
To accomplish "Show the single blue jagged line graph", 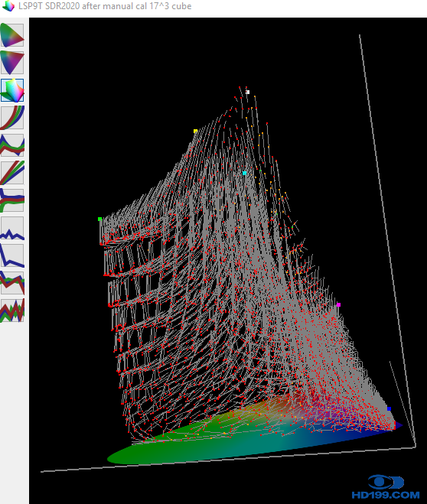I will click(x=12, y=228).
